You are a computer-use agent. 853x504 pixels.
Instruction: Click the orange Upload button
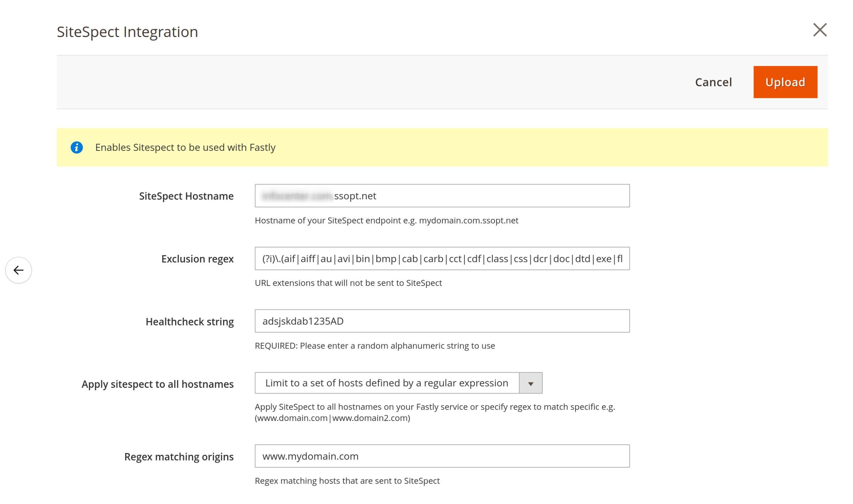[785, 82]
